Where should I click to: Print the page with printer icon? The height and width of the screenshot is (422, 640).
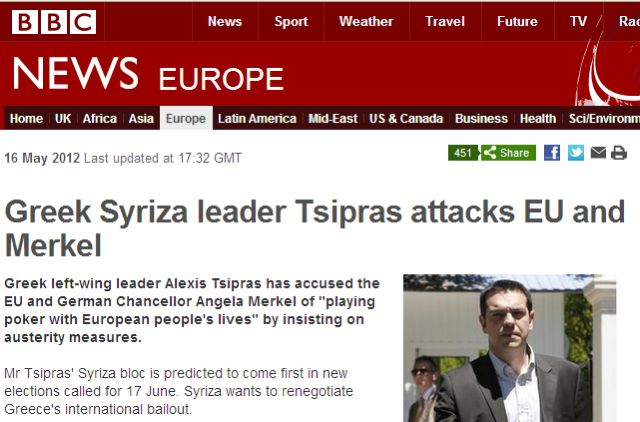(619, 153)
